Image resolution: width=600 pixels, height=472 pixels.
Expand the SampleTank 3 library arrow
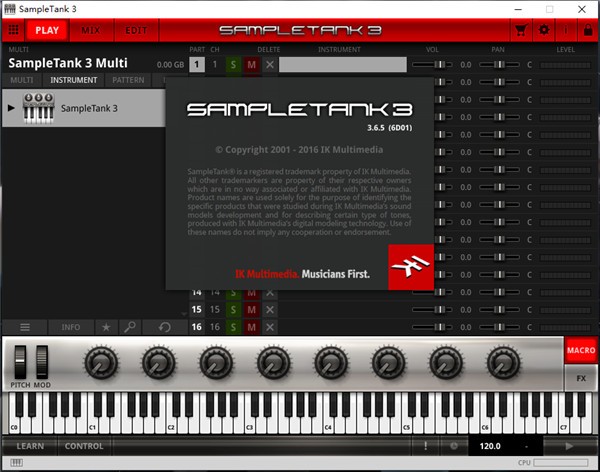tap(11, 108)
